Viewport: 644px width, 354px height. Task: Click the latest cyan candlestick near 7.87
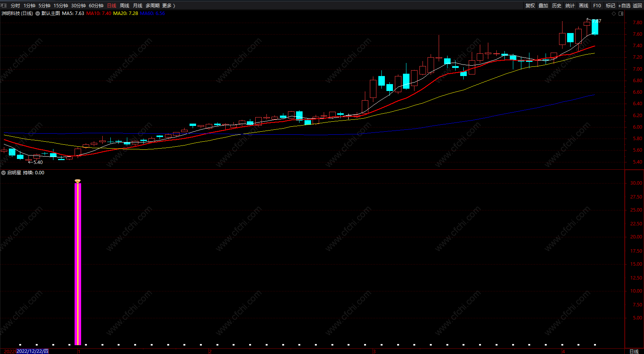(x=595, y=27)
